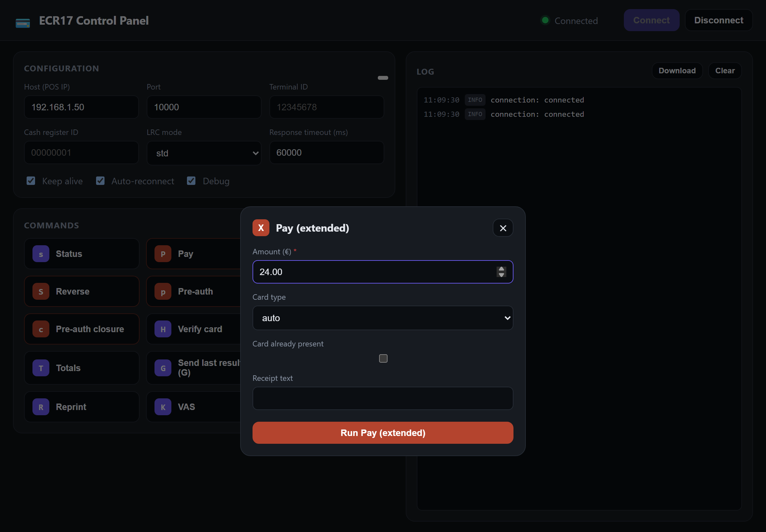766x532 pixels.
Task: Click the Disconnect button
Action: coord(719,20)
